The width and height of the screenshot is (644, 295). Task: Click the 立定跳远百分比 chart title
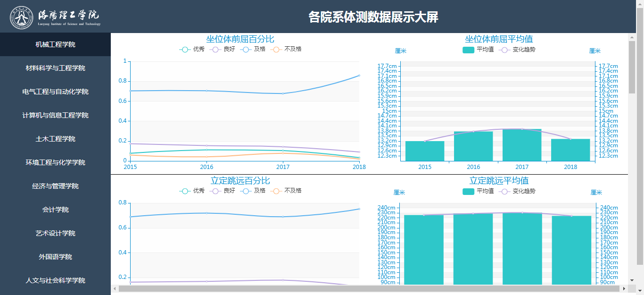click(240, 181)
